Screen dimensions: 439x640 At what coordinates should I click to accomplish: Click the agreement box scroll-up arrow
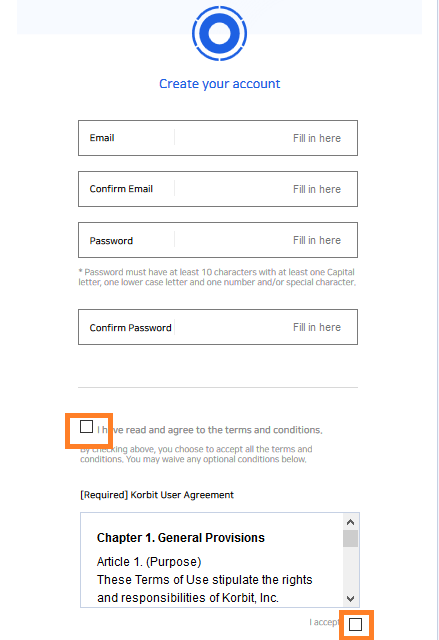[350, 522]
